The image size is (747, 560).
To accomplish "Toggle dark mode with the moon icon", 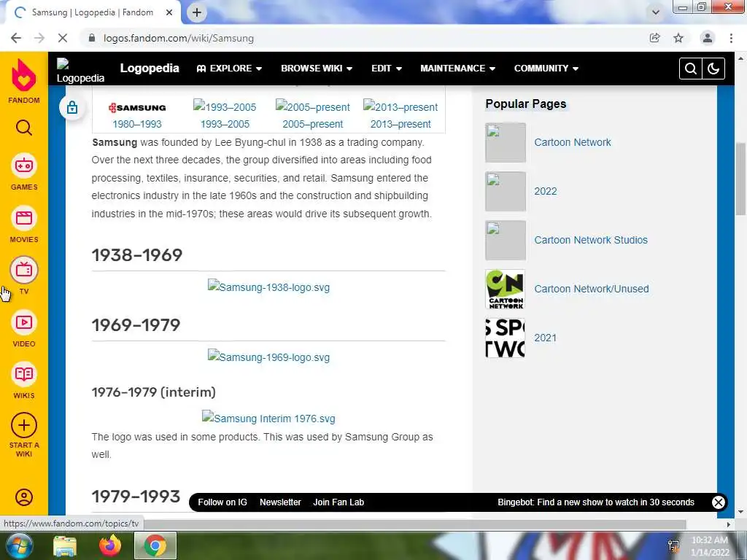I will (x=713, y=69).
